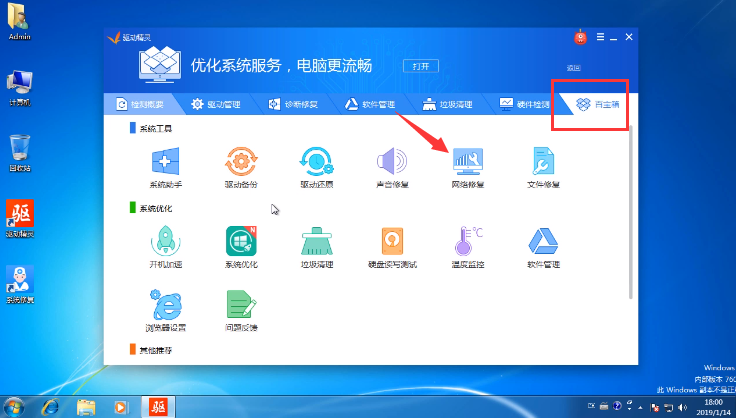Start the 开机加速 boot acceleration rocket

click(x=166, y=242)
